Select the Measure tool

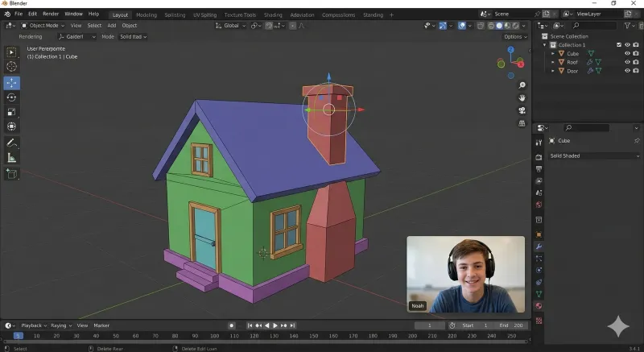(12, 158)
